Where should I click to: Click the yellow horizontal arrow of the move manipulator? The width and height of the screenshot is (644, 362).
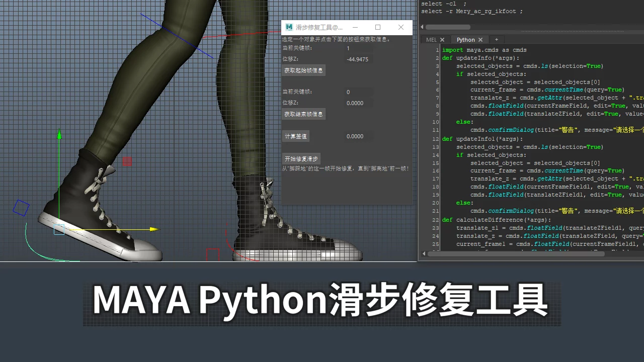tap(153, 229)
